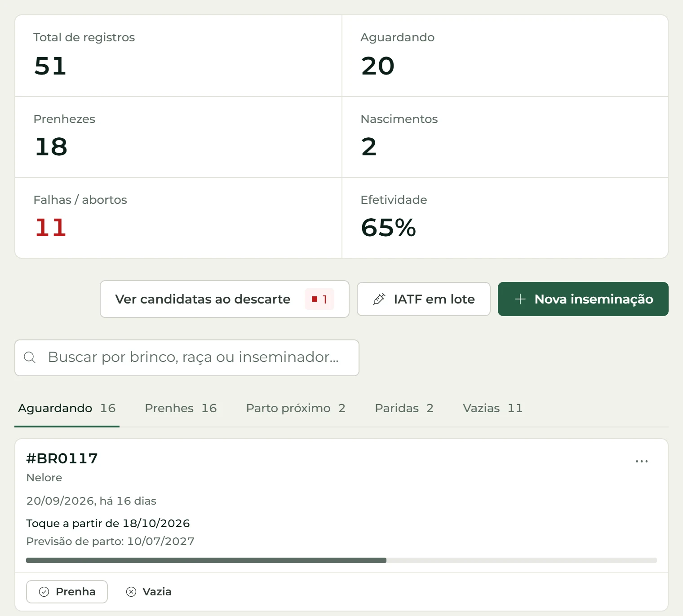Click Previsão de parto: 10/07/2027
The height and width of the screenshot is (616, 683).
[x=110, y=541]
